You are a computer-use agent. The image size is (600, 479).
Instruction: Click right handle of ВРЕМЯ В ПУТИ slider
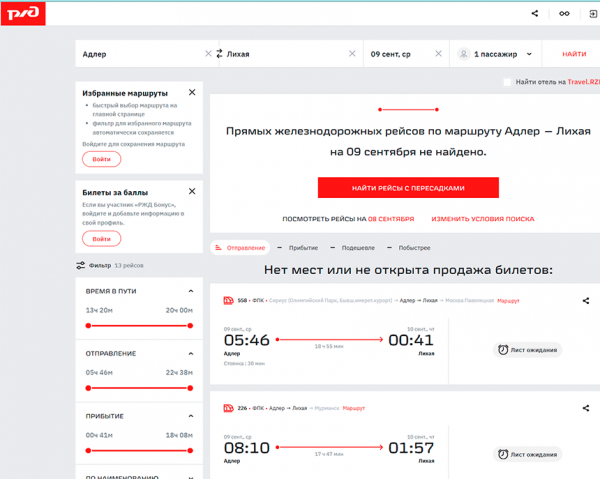pyautogui.click(x=190, y=326)
